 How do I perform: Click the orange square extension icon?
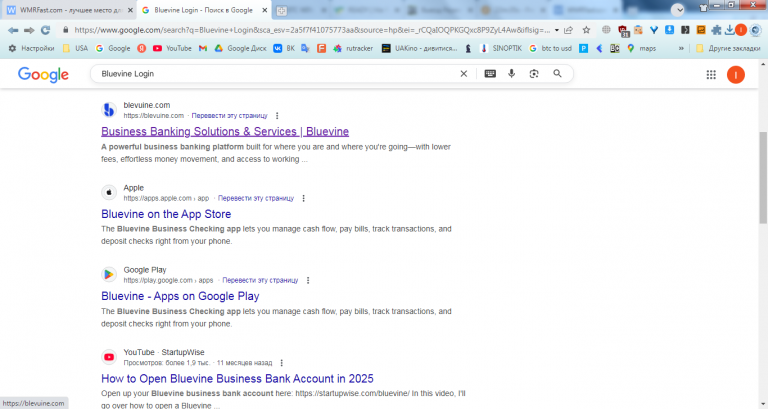(x=701, y=30)
